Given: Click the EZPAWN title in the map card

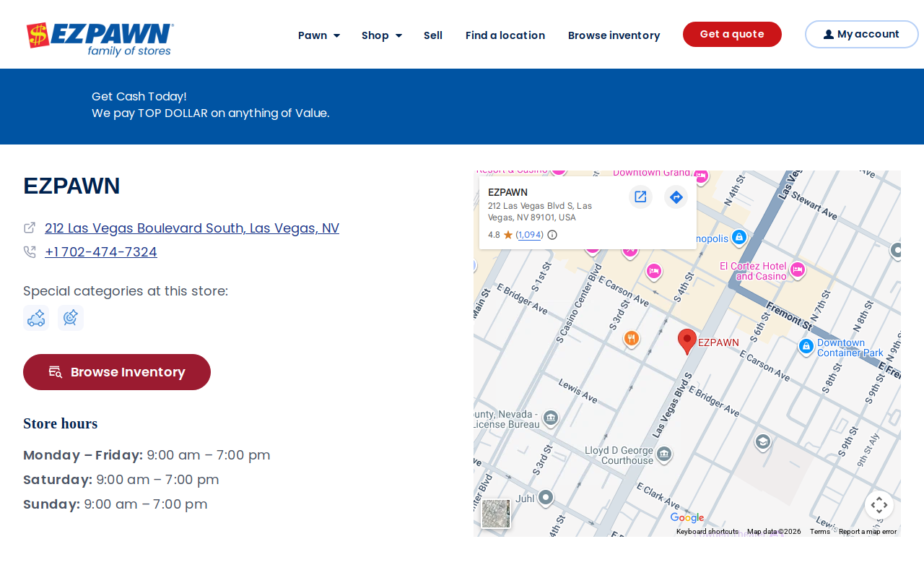Looking at the screenshot, I should tap(507, 192).
